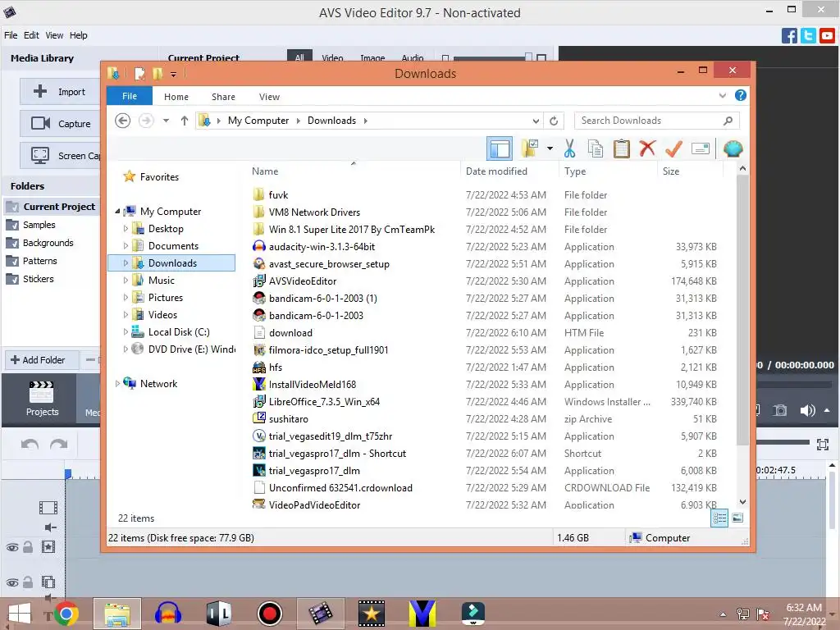Open the Explorer help question mark
The width and height of the screenshot is (840, 630).
point(741,95)
